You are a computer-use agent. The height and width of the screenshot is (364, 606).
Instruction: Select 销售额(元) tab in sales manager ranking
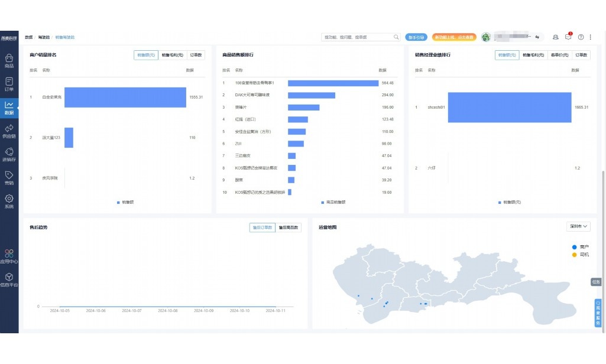pyautogui.click(x=507, y=55)
